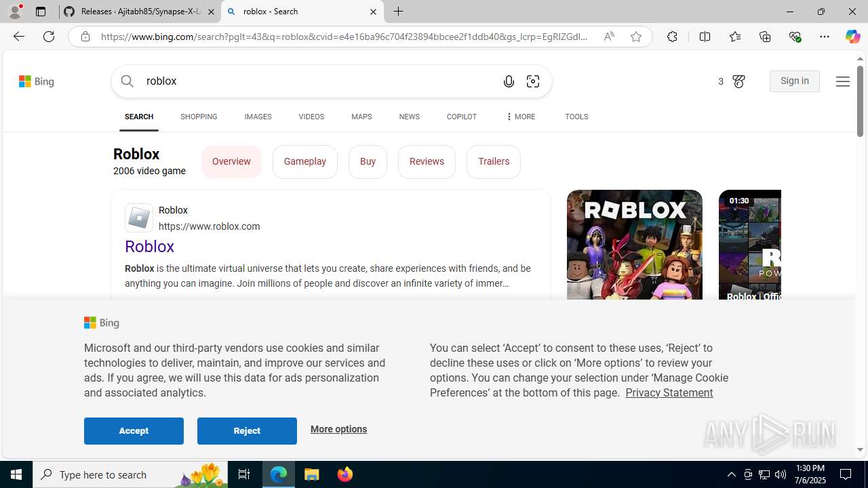Open a new browser tab
The width and height of the screenshot is (868, 488).
(x=399, y=12)
